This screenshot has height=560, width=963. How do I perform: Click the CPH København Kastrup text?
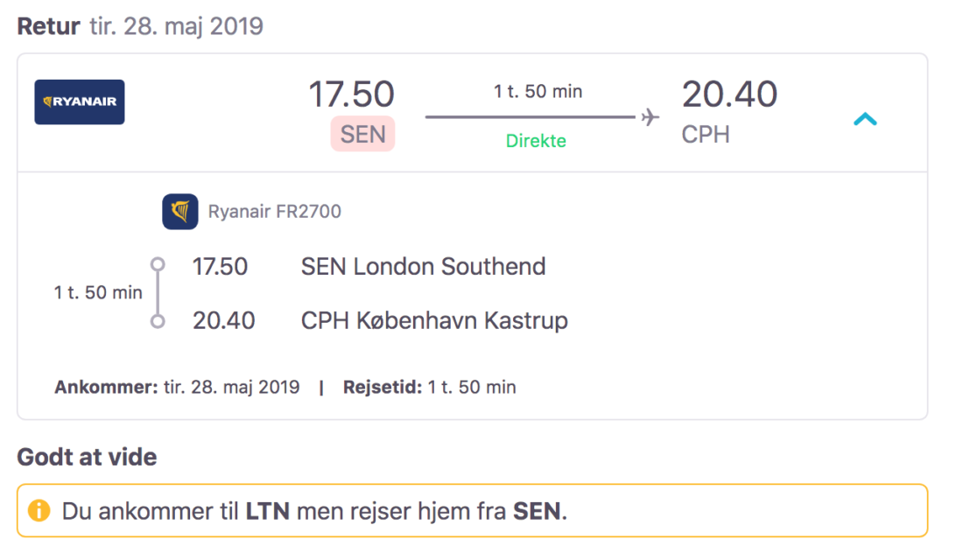[x=434, y=320]
